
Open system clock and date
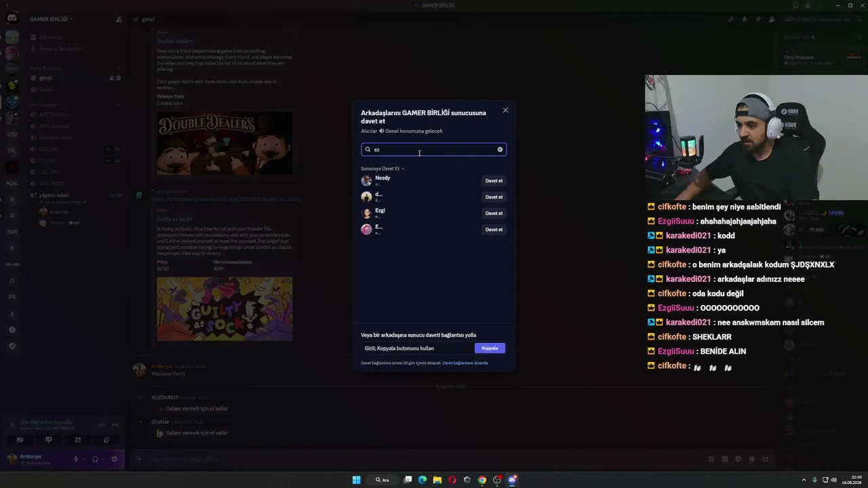(852, 480)
